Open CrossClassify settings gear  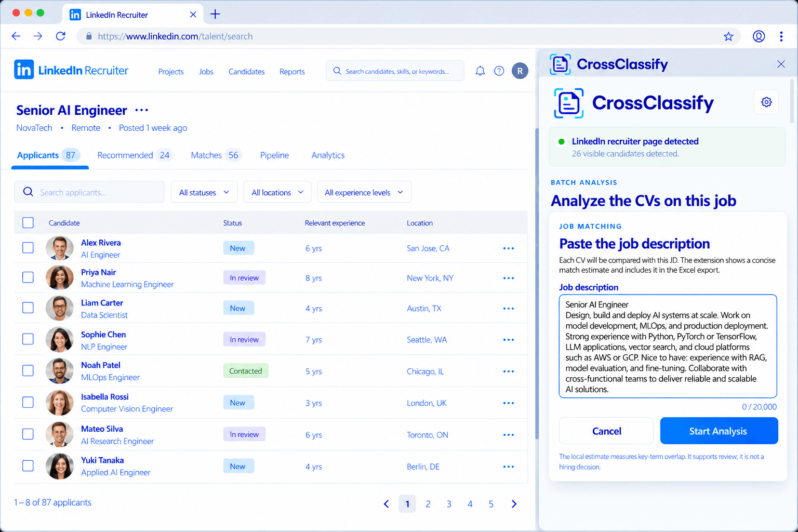(x=766, y=102)
